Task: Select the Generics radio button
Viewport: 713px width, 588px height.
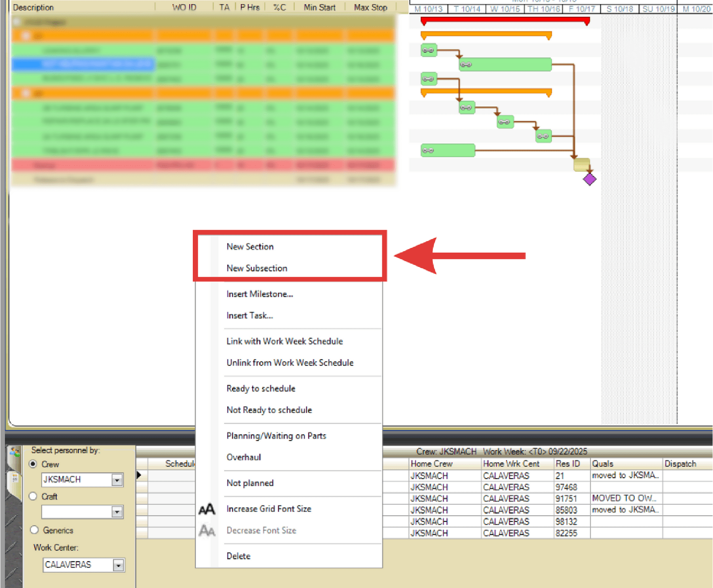Action: pos(34,530)
